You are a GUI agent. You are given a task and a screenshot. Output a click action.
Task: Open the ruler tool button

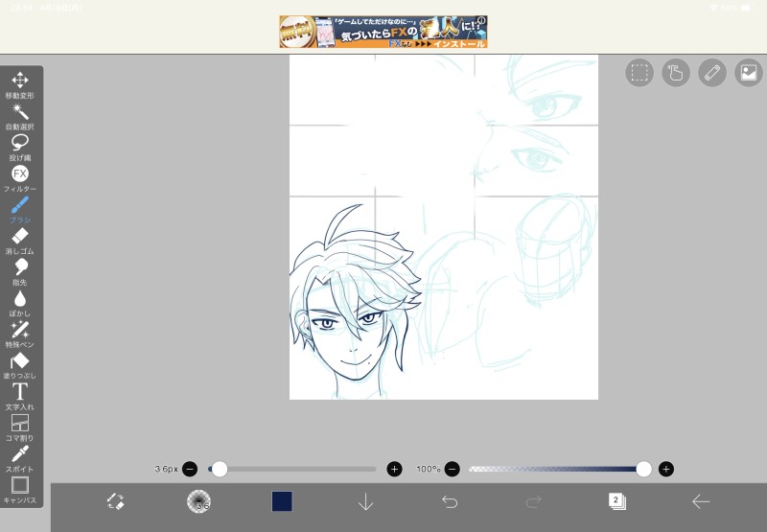pyautogui.click(x=711, y=73)
